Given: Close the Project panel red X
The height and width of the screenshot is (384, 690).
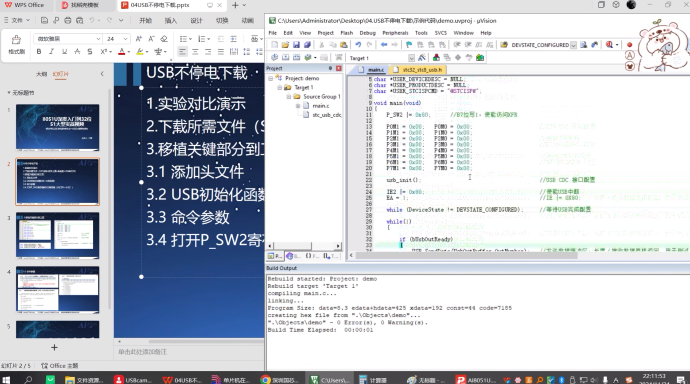Looking at the screenshot, I should tap(339, 69).
